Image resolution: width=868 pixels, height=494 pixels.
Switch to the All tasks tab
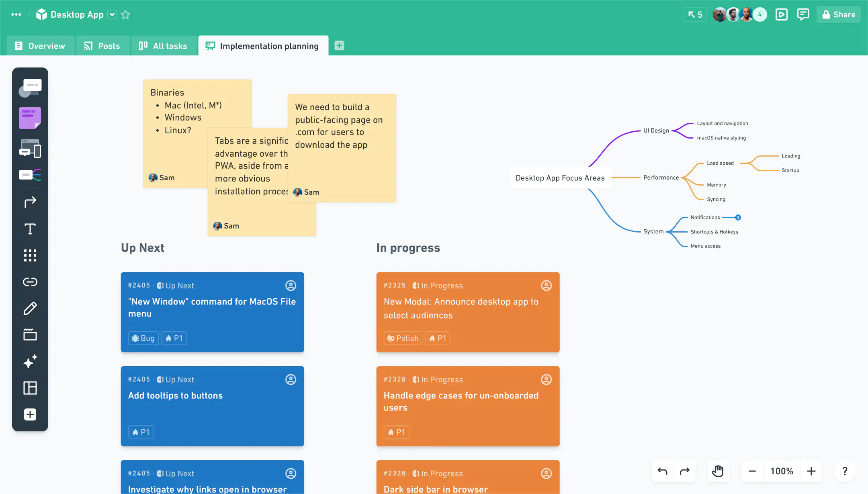click(163, 46)
